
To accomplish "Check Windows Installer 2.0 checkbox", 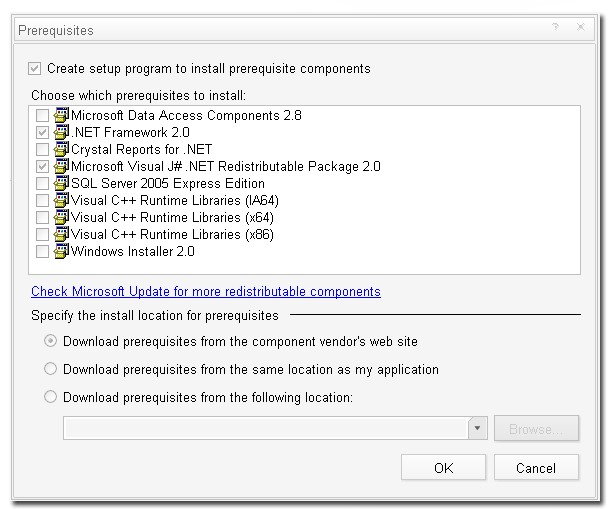I will (42, 252).
